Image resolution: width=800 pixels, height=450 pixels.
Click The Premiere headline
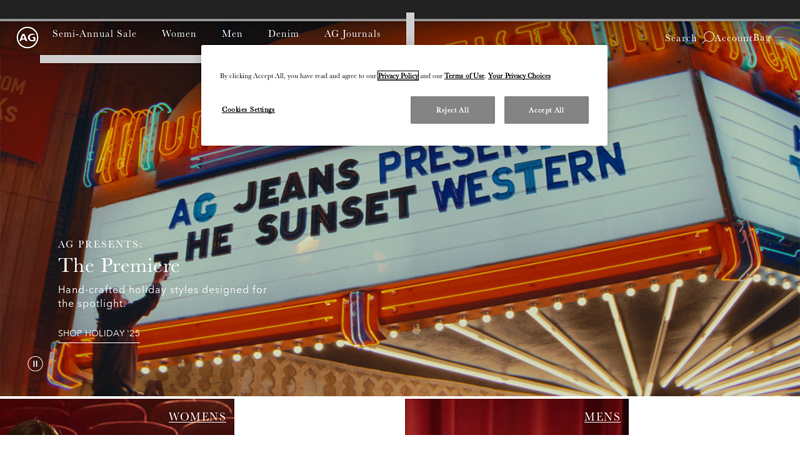click(119, 265)
